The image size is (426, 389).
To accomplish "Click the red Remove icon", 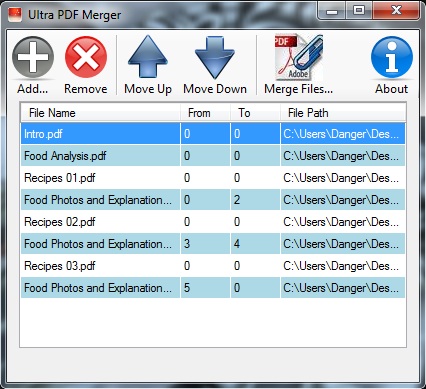I will 86,57.
